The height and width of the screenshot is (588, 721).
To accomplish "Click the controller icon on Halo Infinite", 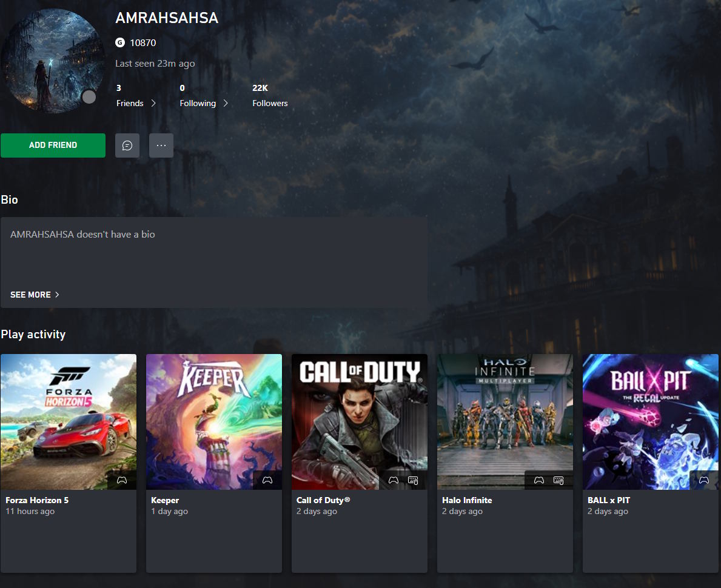I will (539, 480).
